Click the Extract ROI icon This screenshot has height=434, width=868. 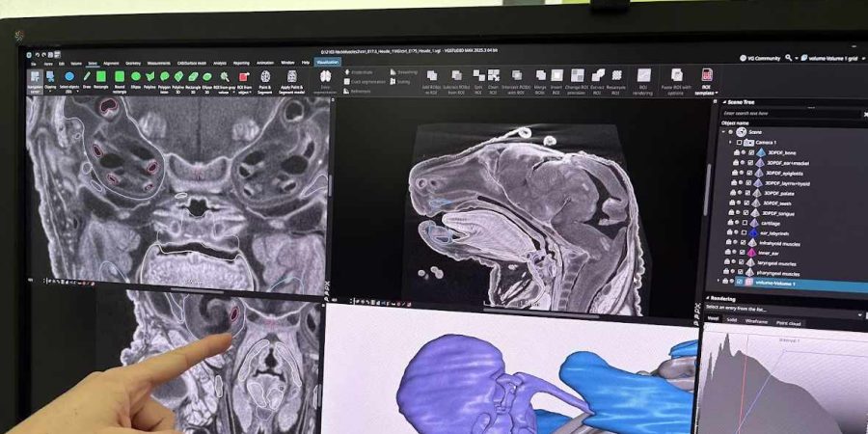point(598,78)
